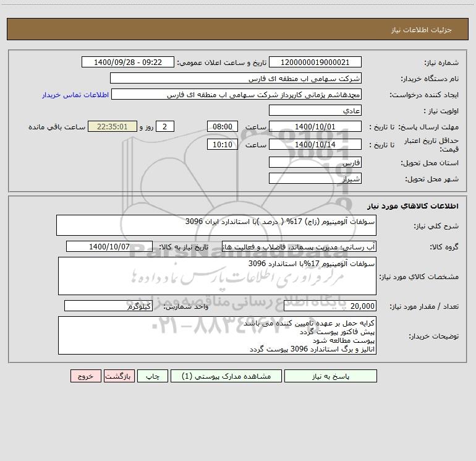The image size is (476, 461).
Task: Click label تعداد / مقدار مورد نیاز
Action: [424, 306]
